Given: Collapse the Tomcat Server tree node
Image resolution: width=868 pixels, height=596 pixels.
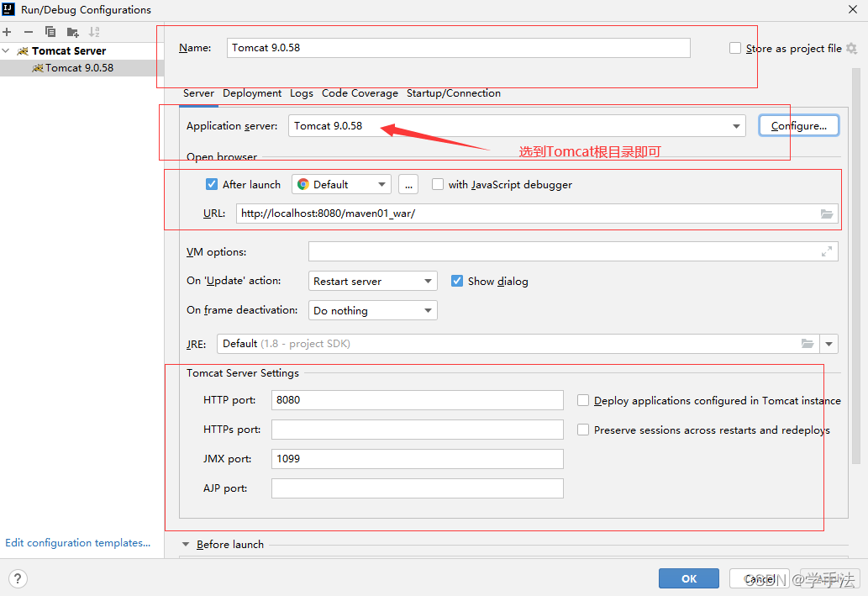Looking at the screenshot, I should (x=6, y=51).
